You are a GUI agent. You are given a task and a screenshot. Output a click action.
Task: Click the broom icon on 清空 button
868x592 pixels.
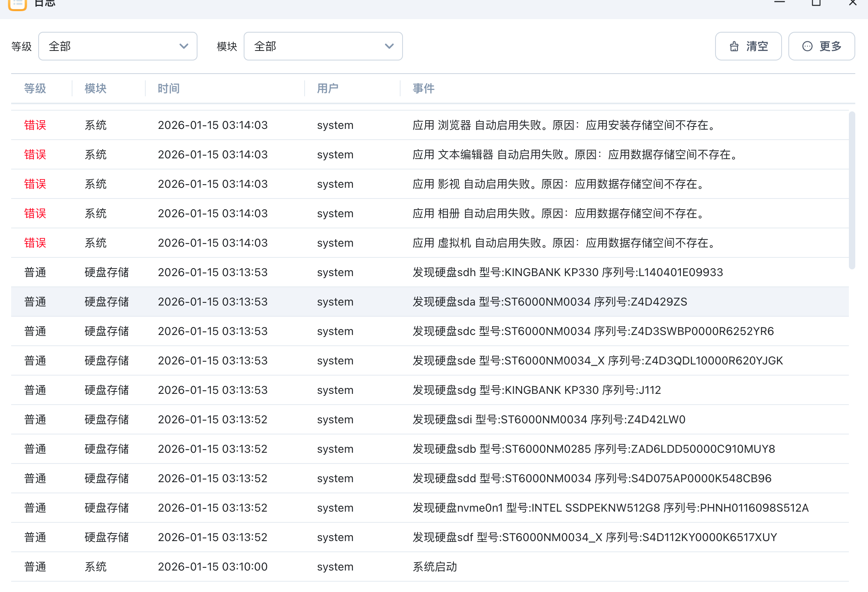tap(734, 47)
